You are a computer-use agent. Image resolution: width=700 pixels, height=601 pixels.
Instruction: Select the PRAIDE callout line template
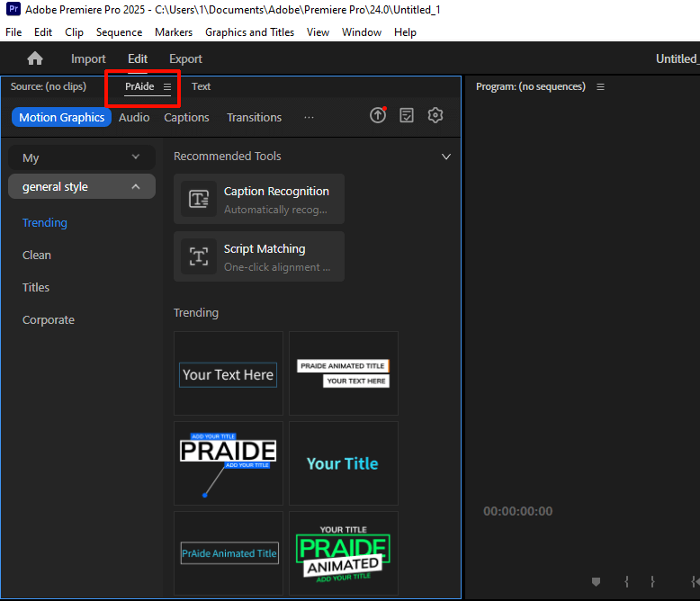(x=229, y=463)
